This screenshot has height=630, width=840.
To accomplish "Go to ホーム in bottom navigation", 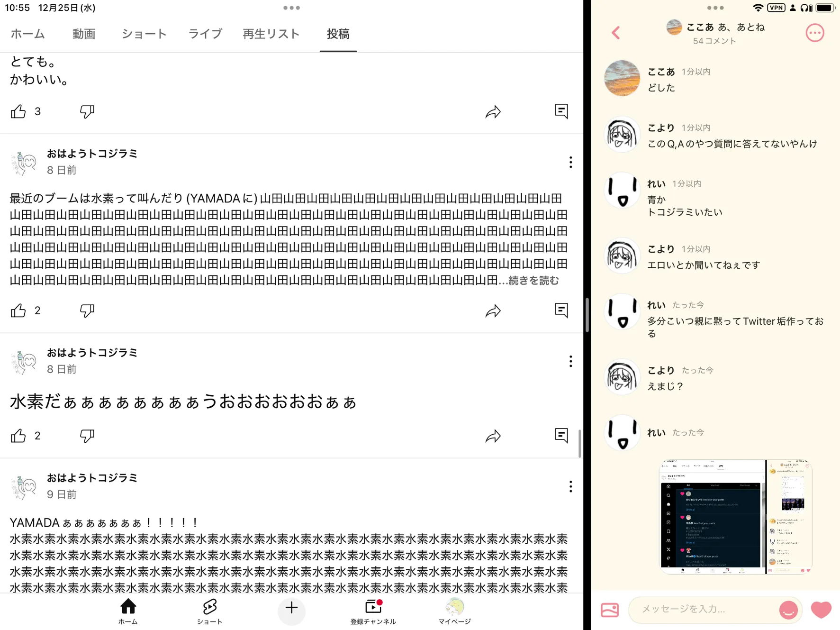I will click(128, 612).
